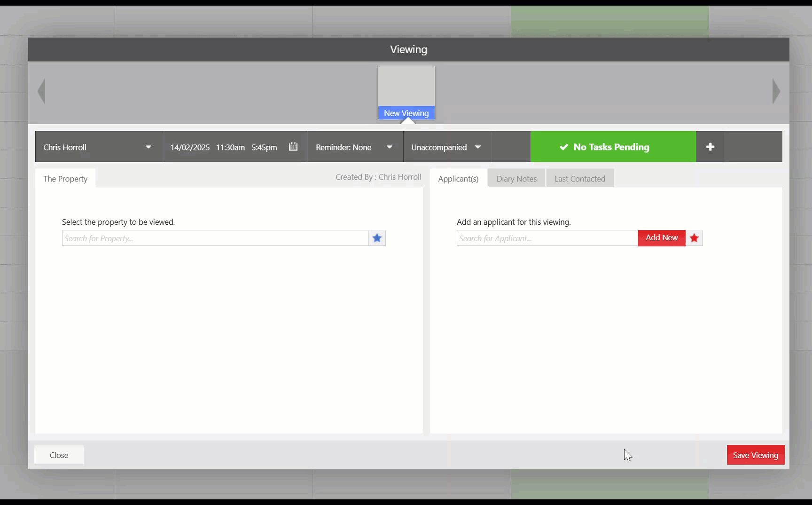Open the Last Contacted tab
Screen dimensions: 812x505
pyautogui.click(x=580, y=179)
